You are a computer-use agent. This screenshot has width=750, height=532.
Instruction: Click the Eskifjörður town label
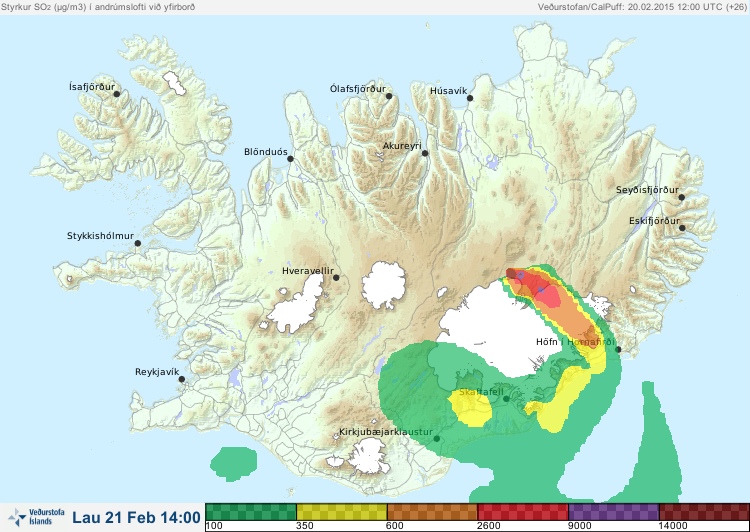point(654,221)
